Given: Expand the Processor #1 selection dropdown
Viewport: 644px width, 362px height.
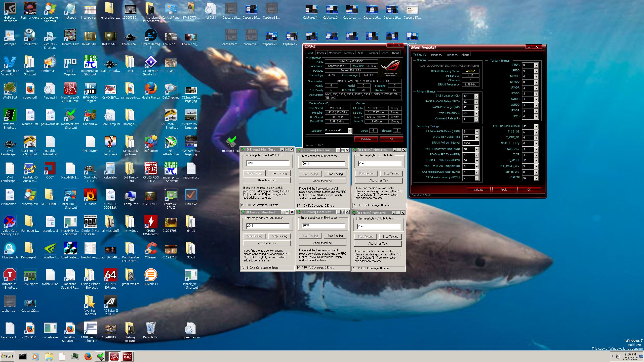Looking at the screenshot, I should point(349,130).
